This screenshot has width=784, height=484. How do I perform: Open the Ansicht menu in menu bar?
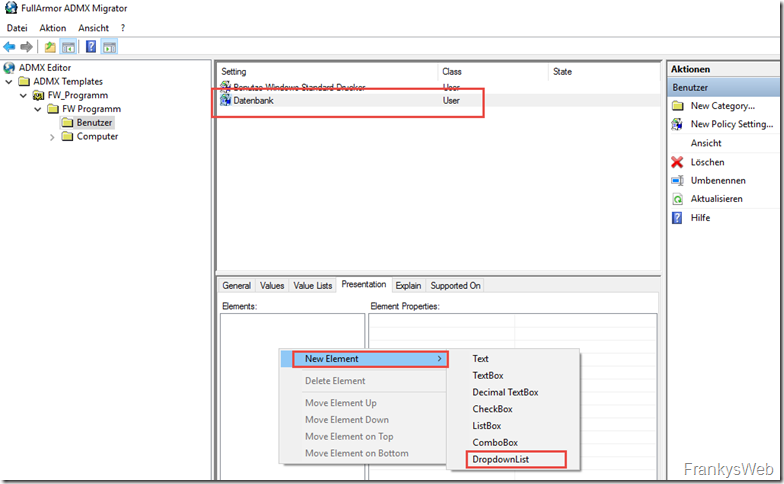[94, 28]
